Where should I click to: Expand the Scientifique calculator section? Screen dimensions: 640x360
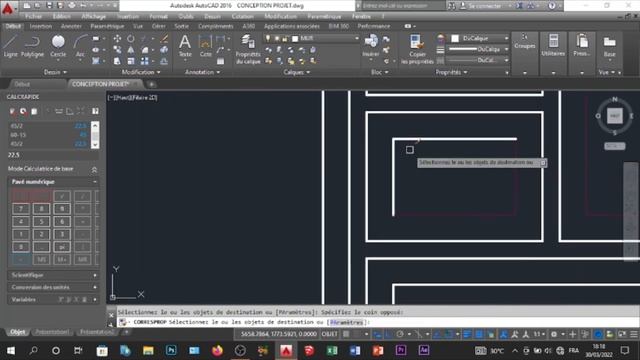53,275
